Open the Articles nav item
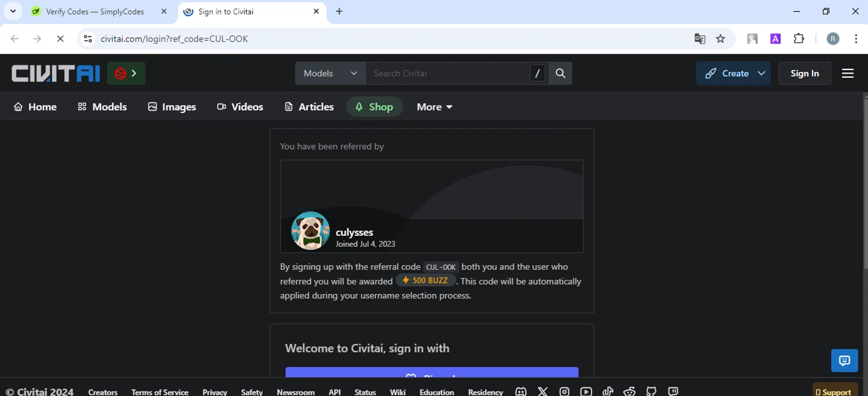The image size is (868, 396). tap(309, 107)
